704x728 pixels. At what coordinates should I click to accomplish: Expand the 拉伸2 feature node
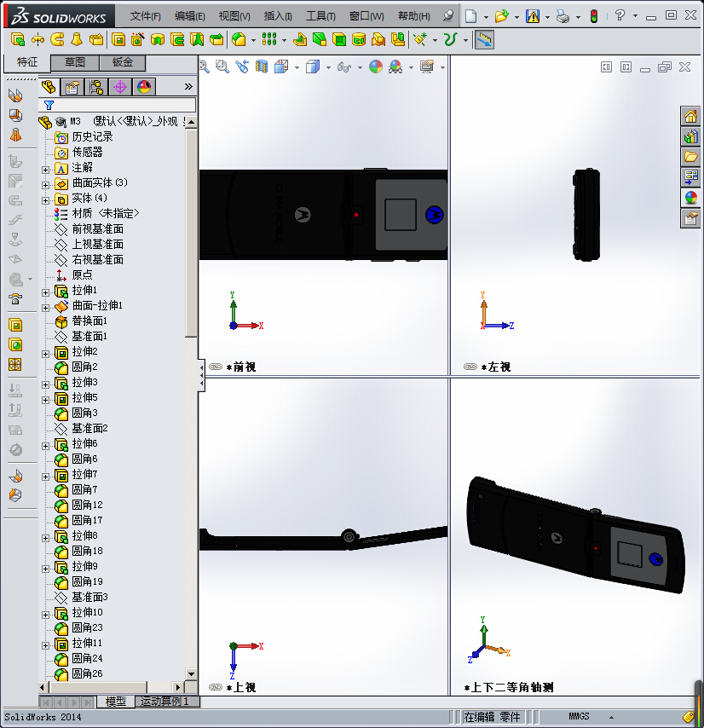tap(45, 354)
